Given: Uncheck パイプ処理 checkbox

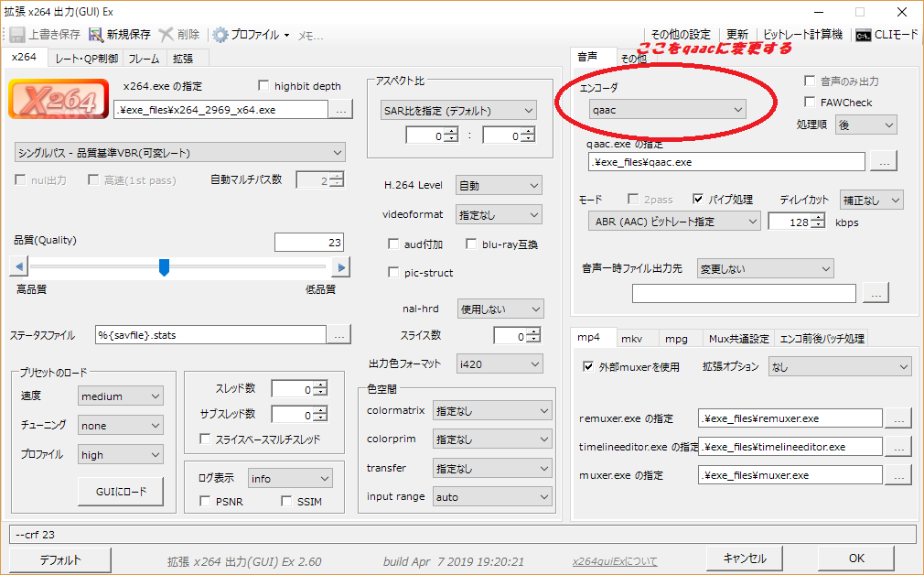Looking at the screenshot, I should pos(698,200).
